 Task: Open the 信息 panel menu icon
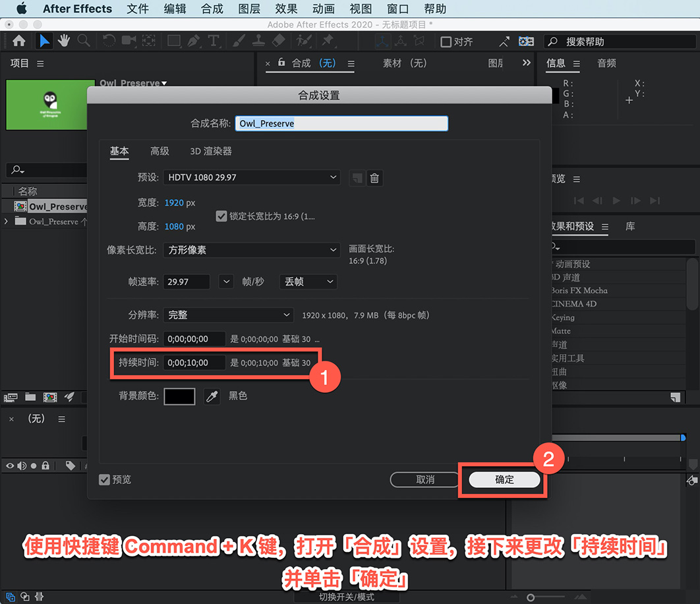(x=577, y=63)
